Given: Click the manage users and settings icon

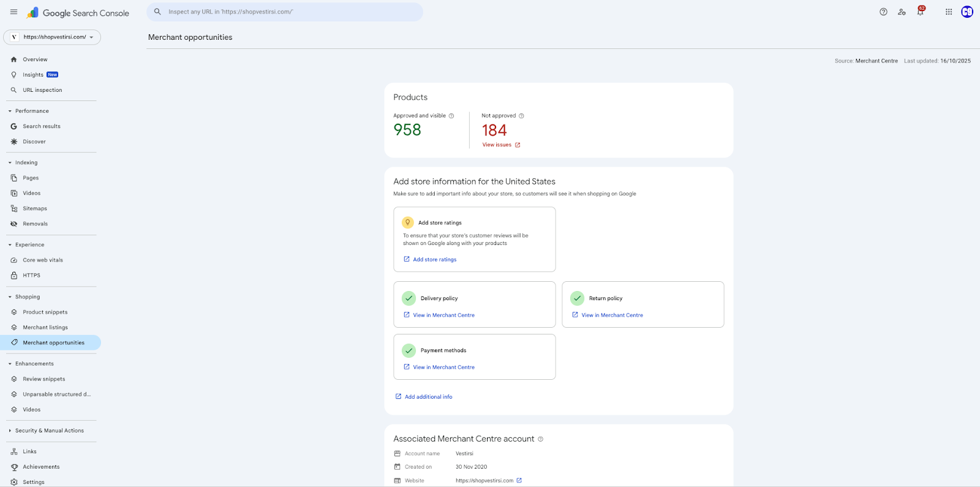Looking at the screenshot, I should [x=902, y=12].
